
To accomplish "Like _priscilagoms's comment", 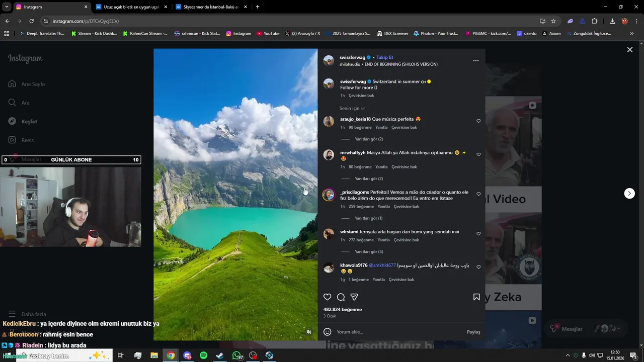I will [x=478, y=194].
